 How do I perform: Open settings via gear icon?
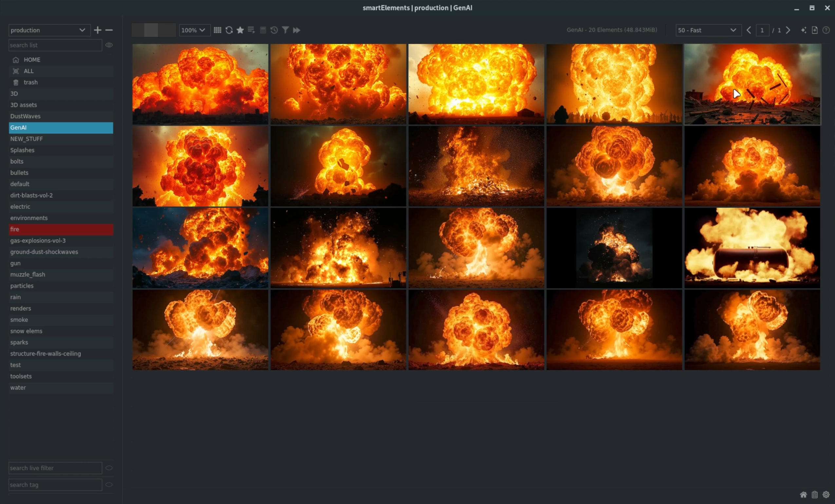click(x=826, y=494)
